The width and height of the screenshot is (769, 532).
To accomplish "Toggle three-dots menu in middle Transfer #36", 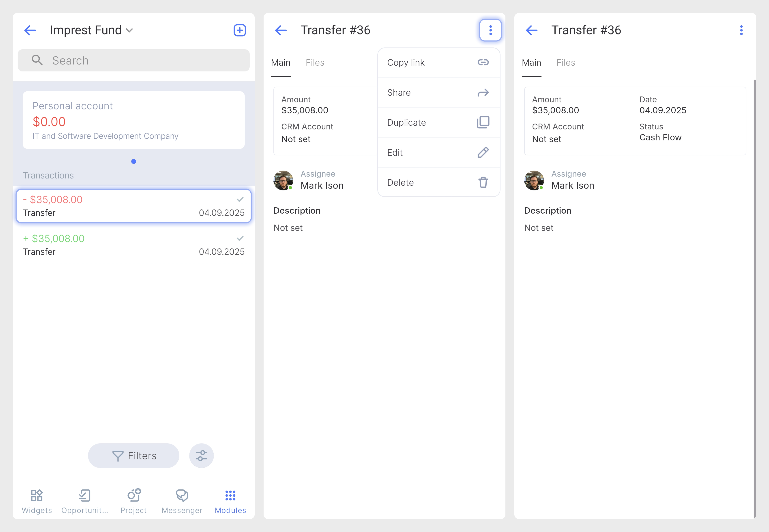I will coord(490,30).
